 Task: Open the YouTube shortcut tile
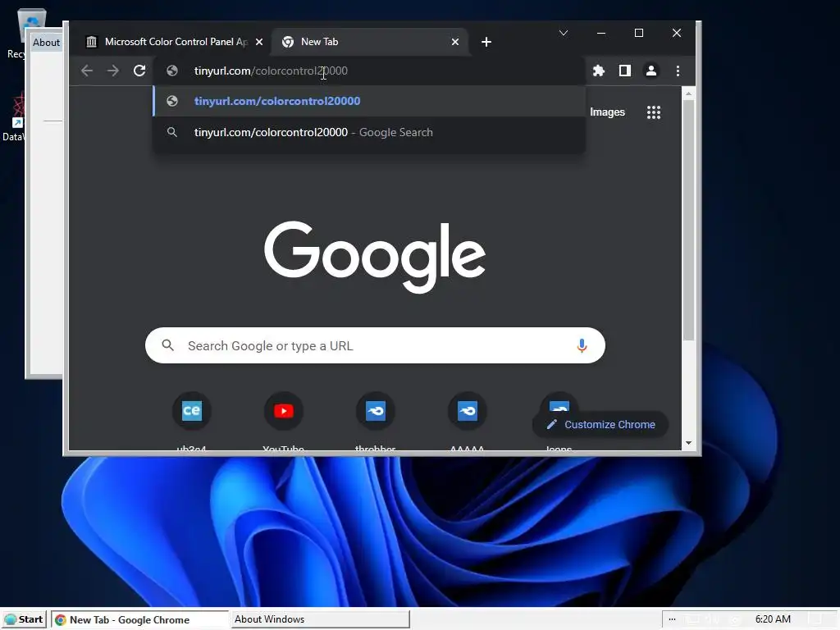pos(283,411)
